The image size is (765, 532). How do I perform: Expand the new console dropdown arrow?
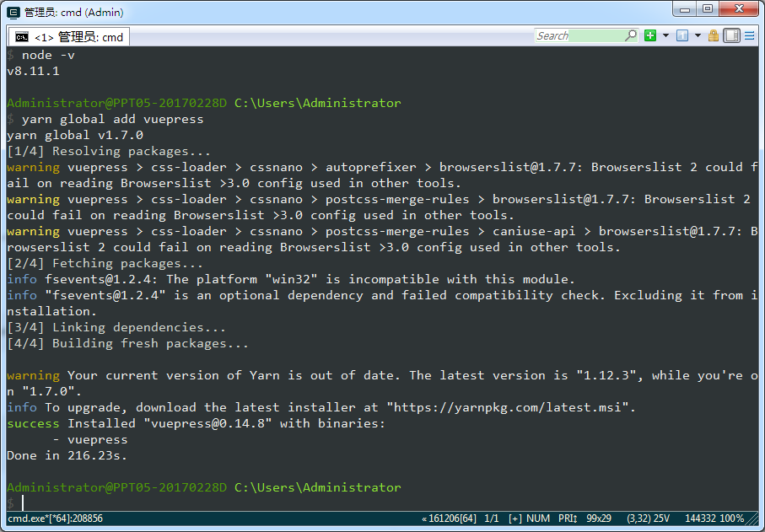tap(666, 35)
